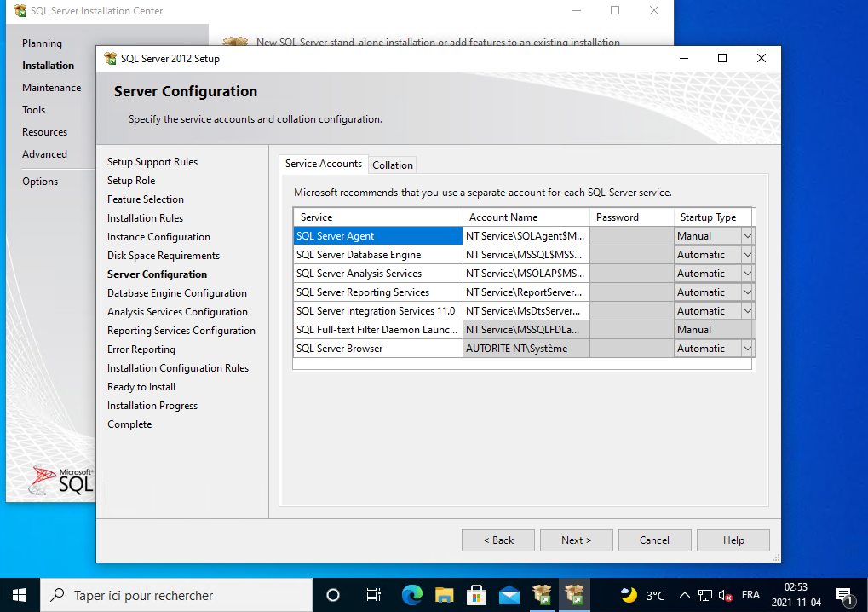Expand SQL Server Agent startup type dropdown
868x612 pixels.
(747, 236)
